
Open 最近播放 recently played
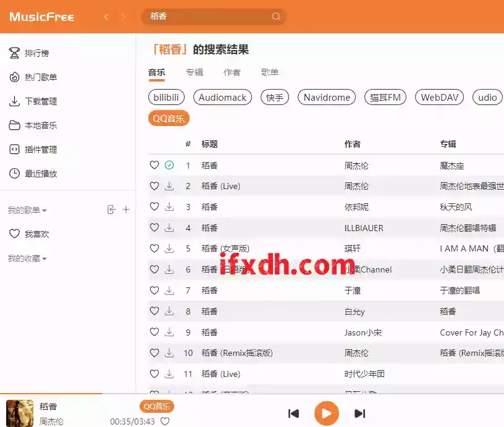click(x=38, y=173)
